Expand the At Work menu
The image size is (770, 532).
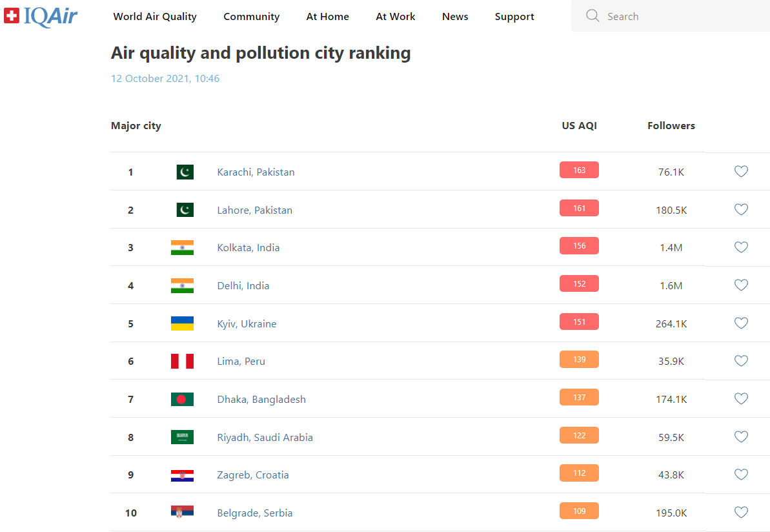pos(396,17)
